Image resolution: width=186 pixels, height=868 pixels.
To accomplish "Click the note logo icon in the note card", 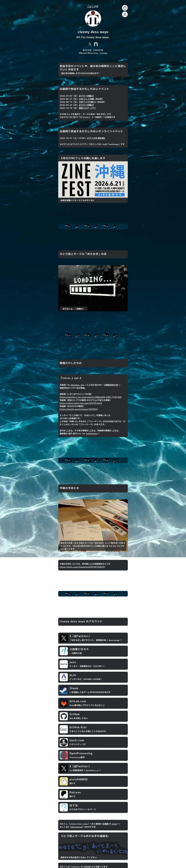I will click(64, 664).
